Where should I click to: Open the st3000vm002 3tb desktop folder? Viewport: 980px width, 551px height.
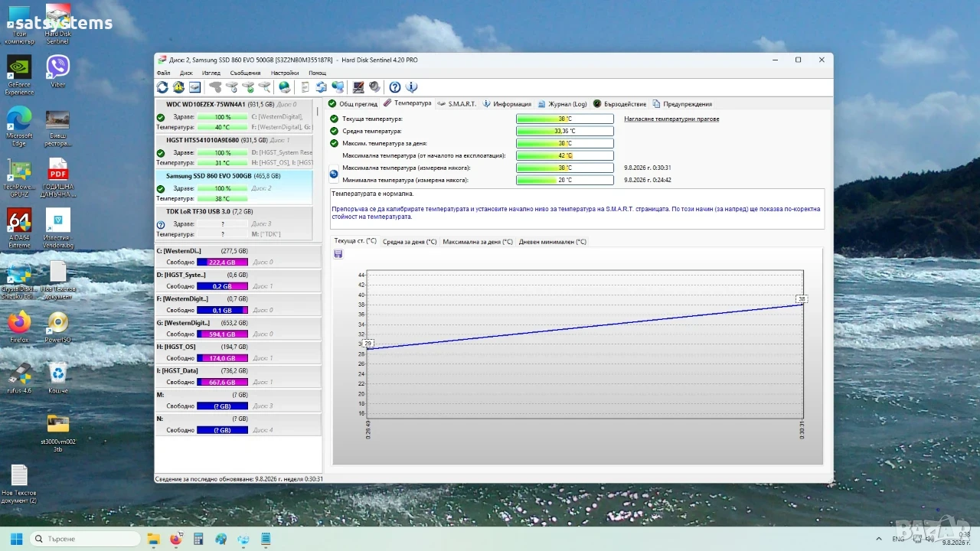tap(58, 433)
